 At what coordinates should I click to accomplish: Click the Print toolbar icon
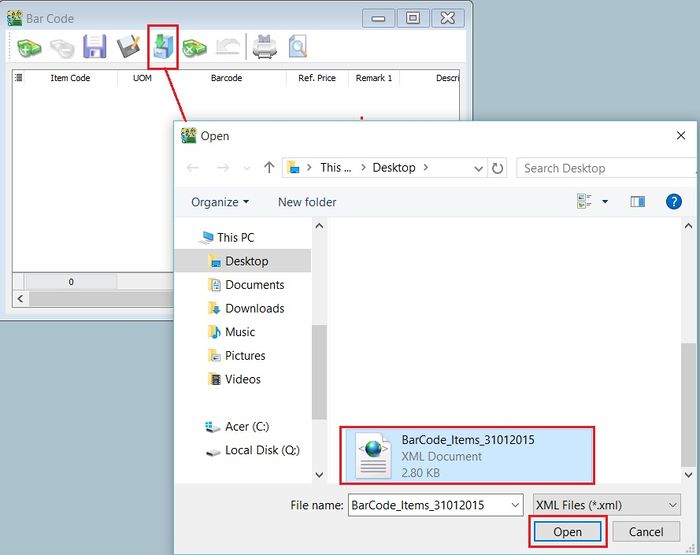point(264,46)
